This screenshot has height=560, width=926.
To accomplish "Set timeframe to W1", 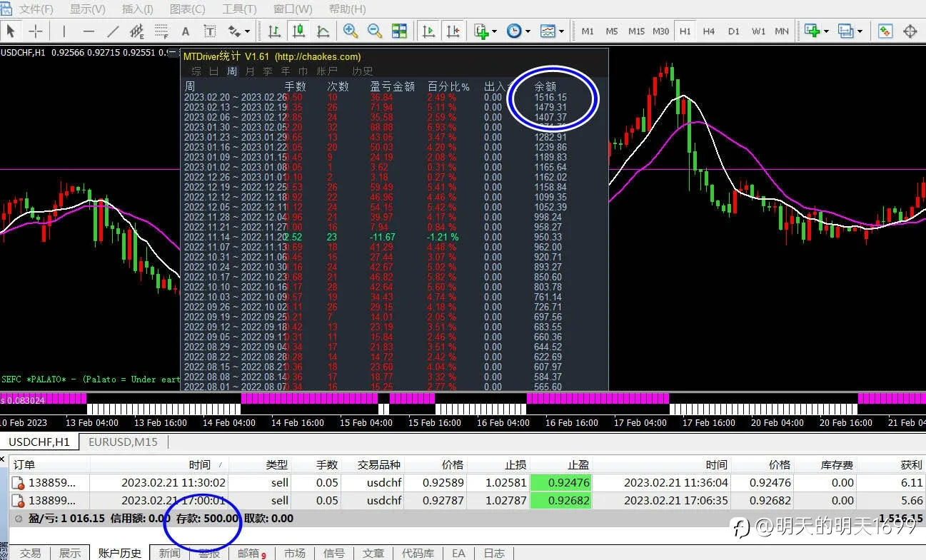I will tap(758, 31).
